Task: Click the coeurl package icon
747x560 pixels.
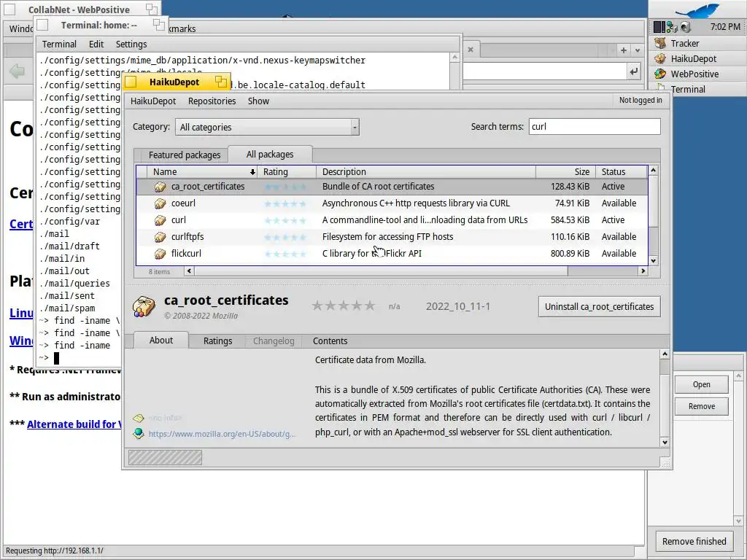Action: coord(160,203)
